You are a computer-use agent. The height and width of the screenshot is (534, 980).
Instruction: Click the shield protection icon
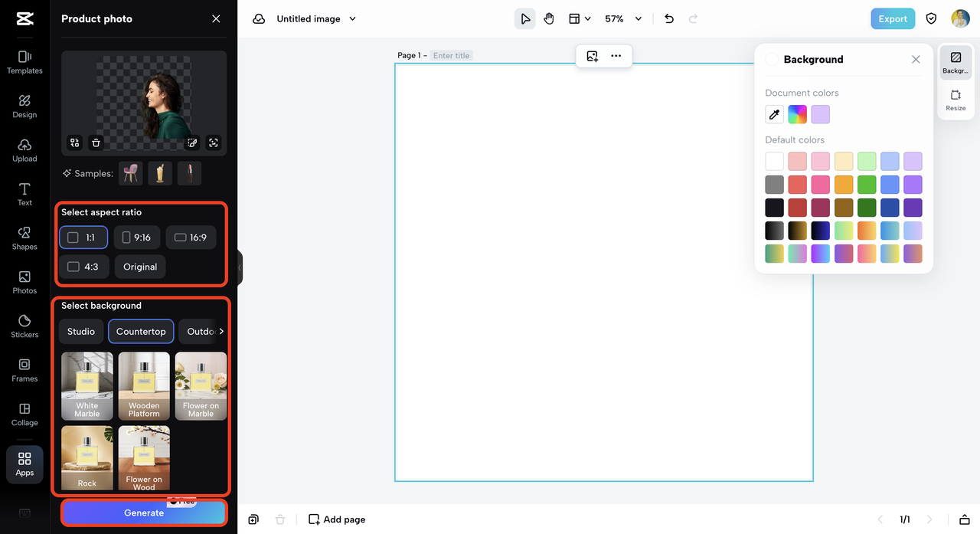[x=932, y=18]
